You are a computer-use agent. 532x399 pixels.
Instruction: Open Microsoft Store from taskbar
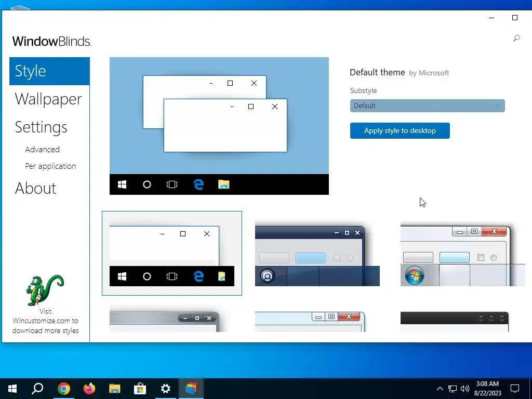point(140,389)
